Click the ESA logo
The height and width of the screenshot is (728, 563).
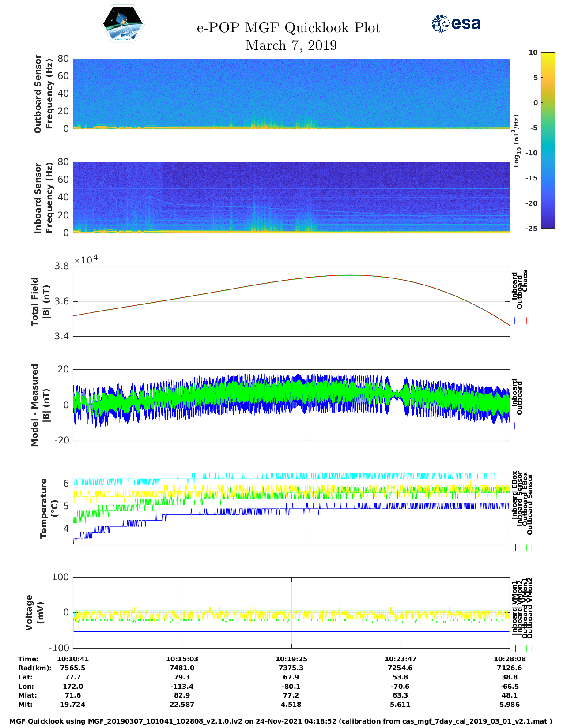[456, 23]
